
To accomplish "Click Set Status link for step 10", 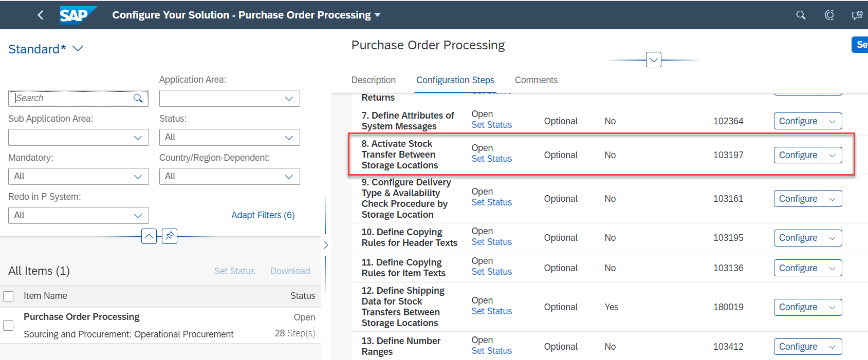I will click(492, 242).
